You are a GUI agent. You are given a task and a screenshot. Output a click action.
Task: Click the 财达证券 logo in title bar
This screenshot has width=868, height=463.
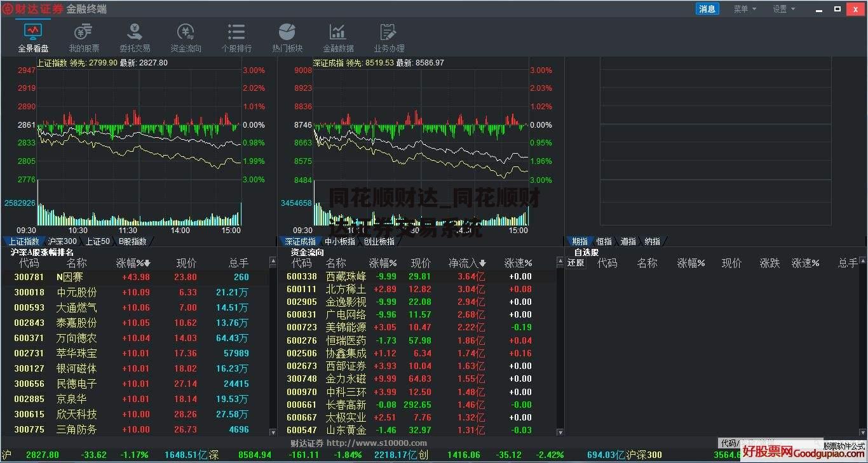(x=34, y=9)
